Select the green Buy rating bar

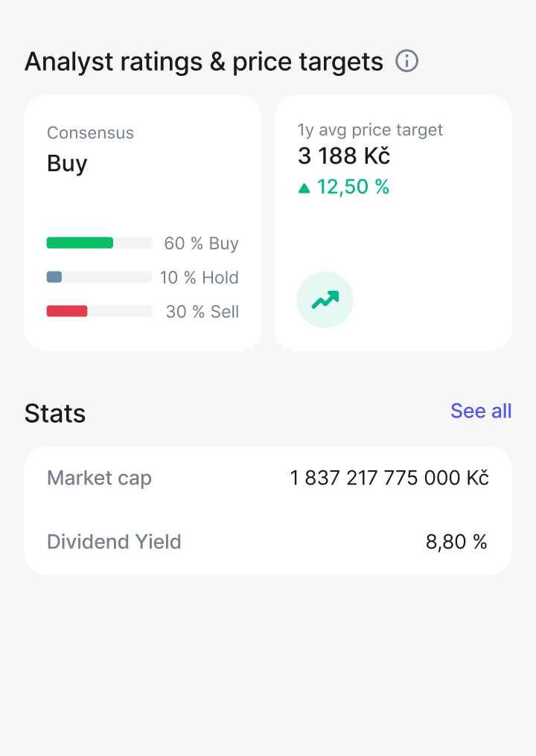pyautogui.click(x=80, y=243)
